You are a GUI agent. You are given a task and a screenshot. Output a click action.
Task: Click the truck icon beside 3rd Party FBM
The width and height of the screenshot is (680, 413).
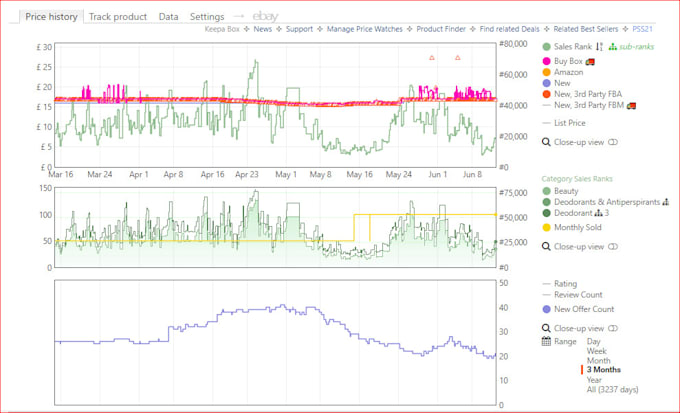point(632,104)
